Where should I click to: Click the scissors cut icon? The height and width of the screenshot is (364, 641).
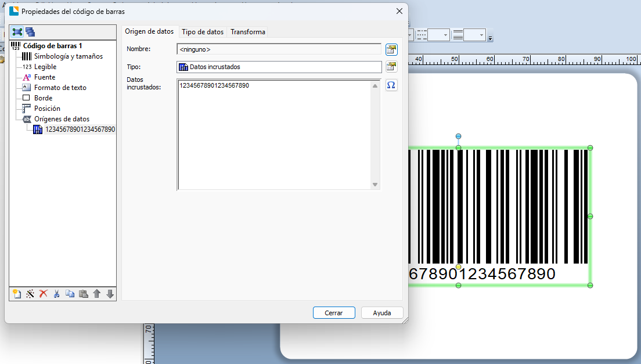(x=57, y=294)
